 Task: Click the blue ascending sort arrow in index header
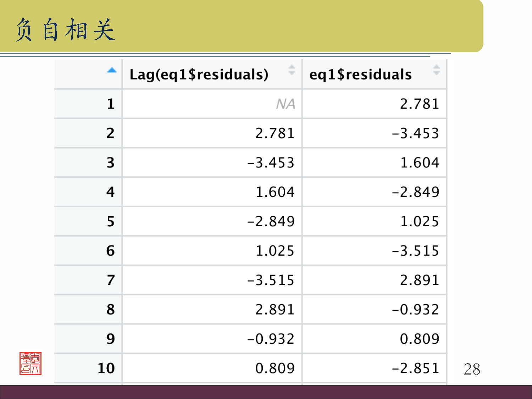click(112, 70)
